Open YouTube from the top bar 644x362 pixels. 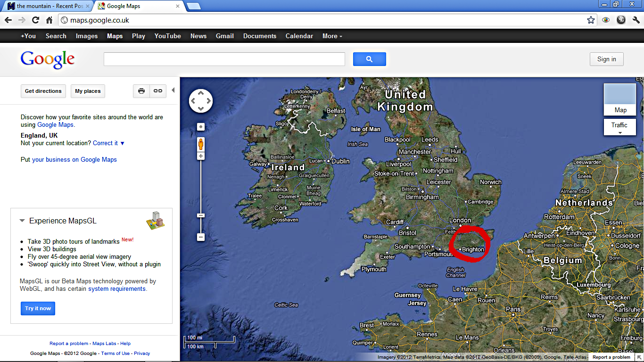[x=168, y=36]
